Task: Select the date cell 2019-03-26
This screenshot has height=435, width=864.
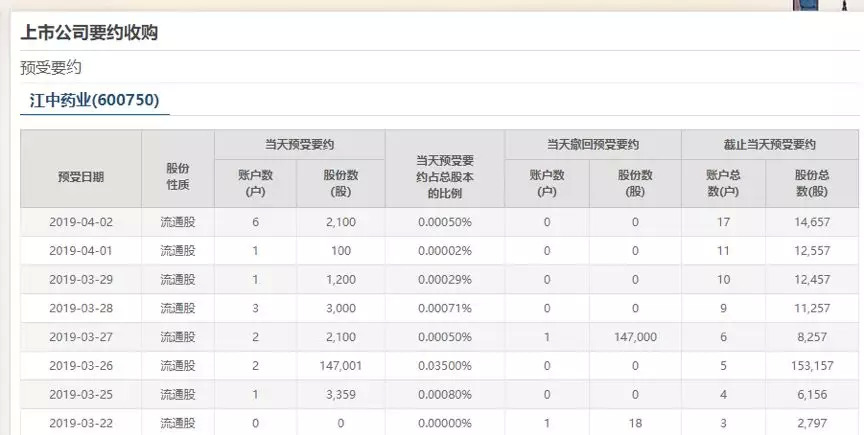Action: 81,366
